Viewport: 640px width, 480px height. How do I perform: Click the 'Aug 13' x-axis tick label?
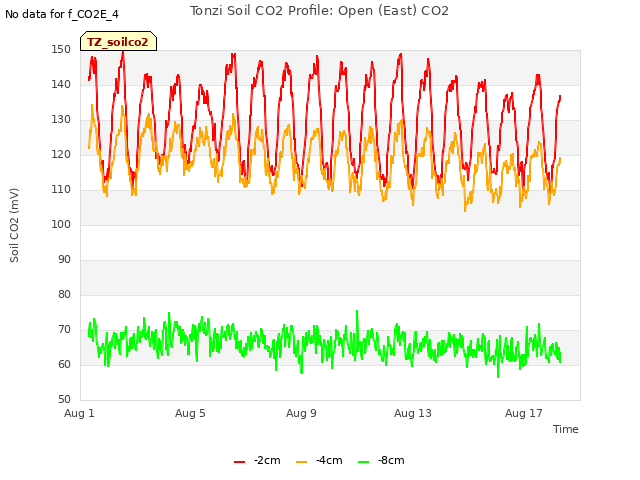pos(413,413)
